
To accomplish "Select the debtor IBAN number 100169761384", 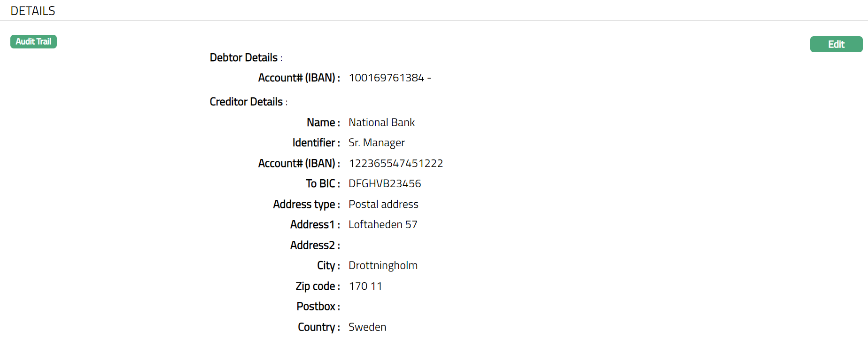I will 386,78.
